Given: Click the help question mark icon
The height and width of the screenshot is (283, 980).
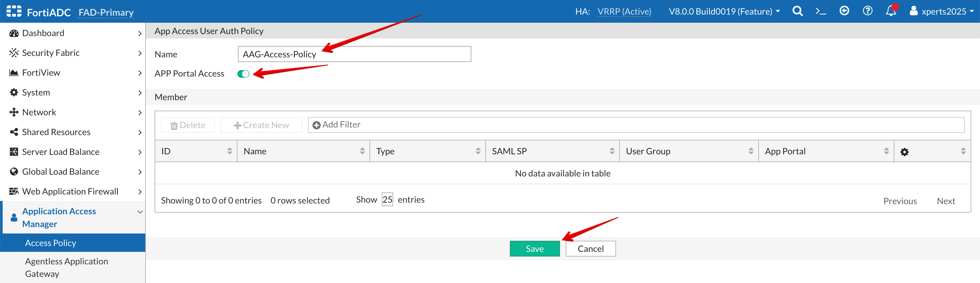Looking at the screenshot, I should pos(867,11).
